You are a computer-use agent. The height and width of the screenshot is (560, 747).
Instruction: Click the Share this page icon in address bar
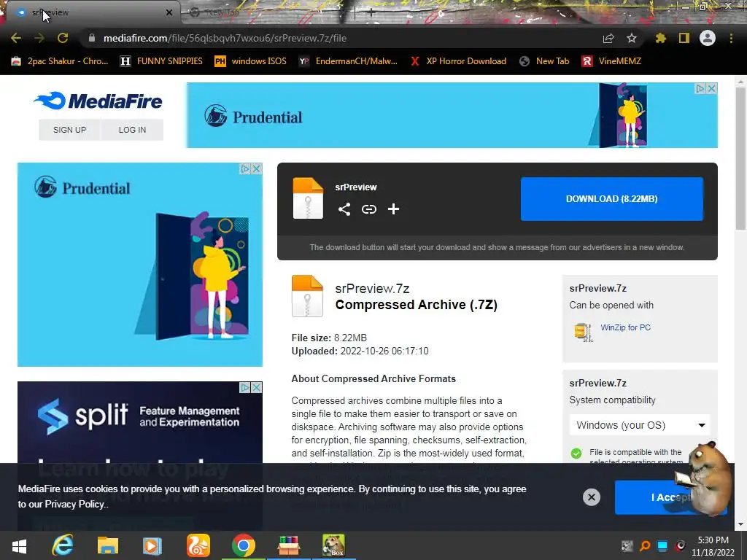click(x=608, y=38)
